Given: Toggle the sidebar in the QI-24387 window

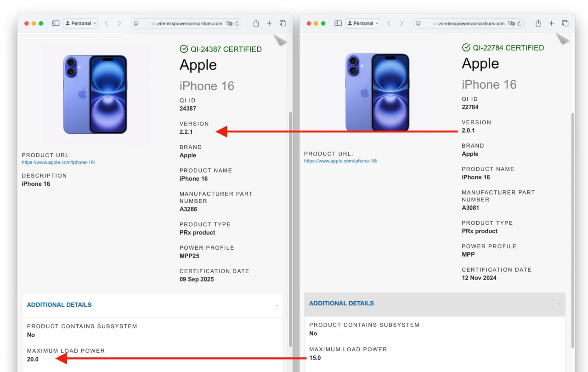Looking at the screenshot, I should 56,23.
